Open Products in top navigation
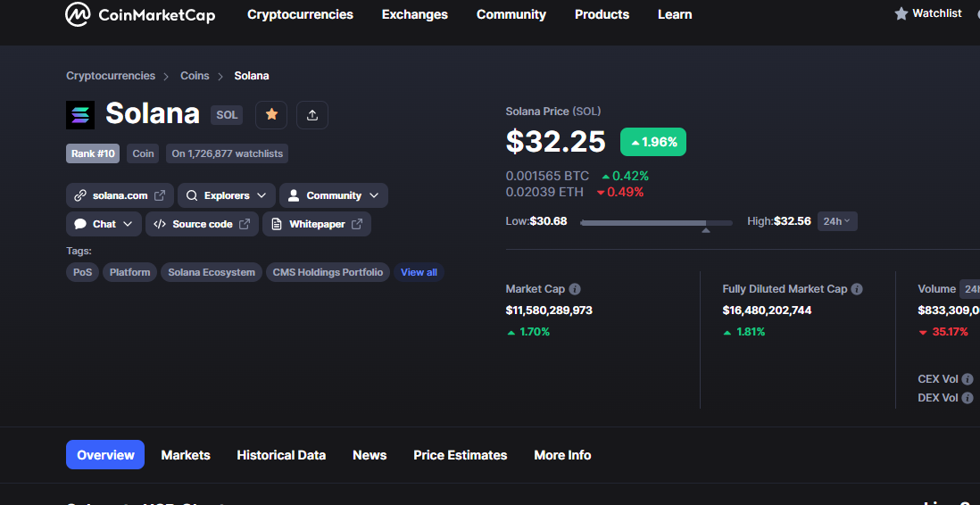Screen dimensions: 980x505 (x=602, y=14)
